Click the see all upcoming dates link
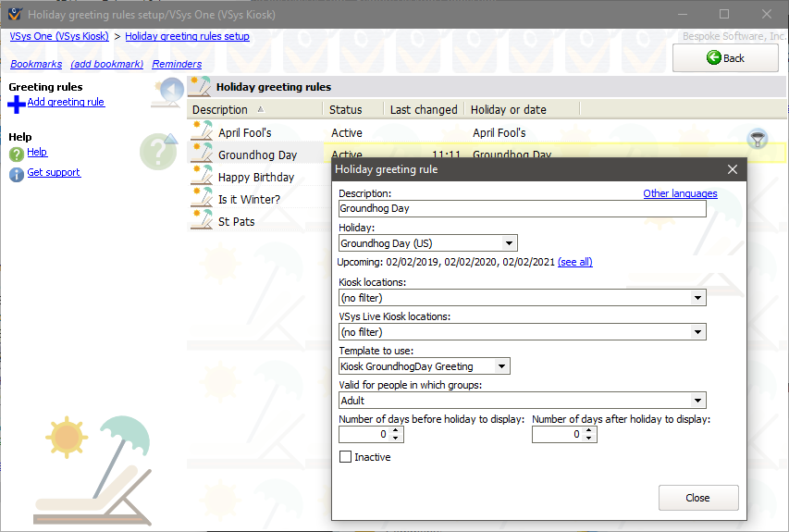The image size is (789, 532). (x=574, y=262)
